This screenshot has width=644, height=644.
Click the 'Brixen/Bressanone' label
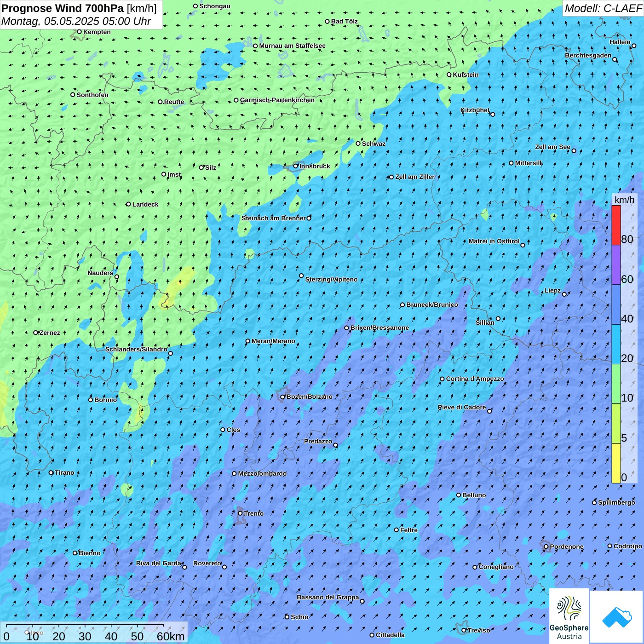tap(379, 328)
